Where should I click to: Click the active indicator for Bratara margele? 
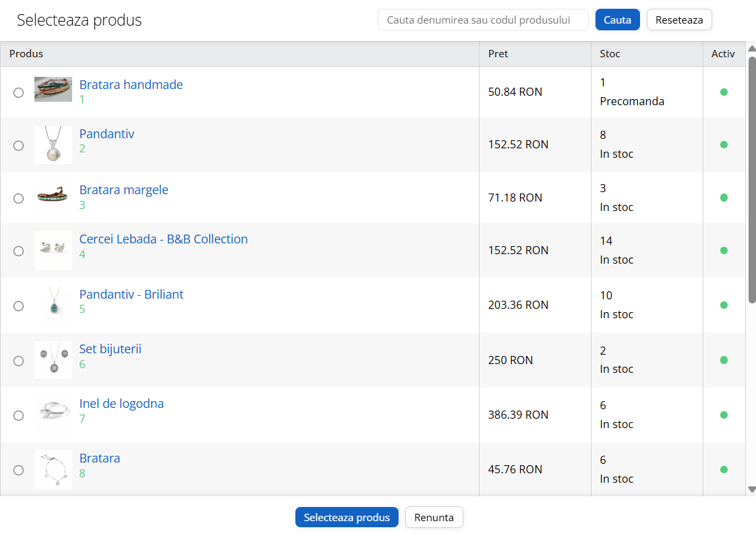pos(724,198)
